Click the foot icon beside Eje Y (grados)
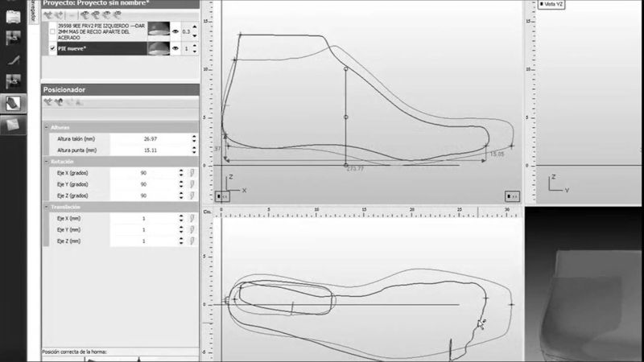 tap(192, 184)
